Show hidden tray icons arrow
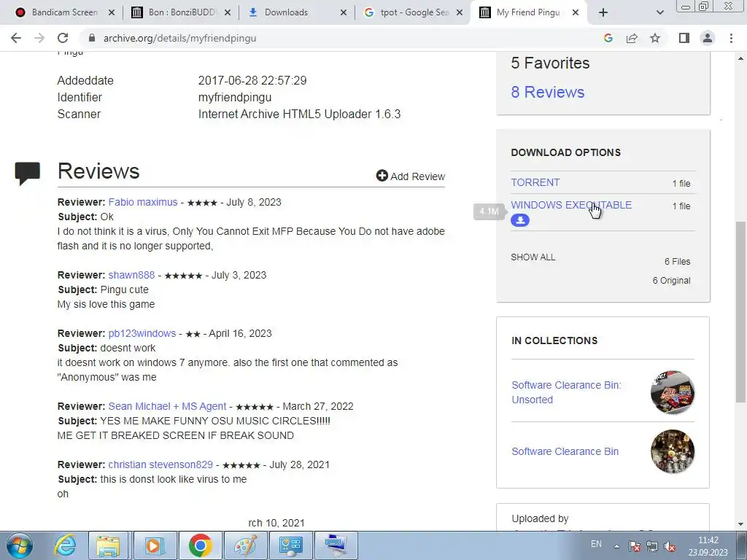 pyautogui.click(x=616, y=546)
